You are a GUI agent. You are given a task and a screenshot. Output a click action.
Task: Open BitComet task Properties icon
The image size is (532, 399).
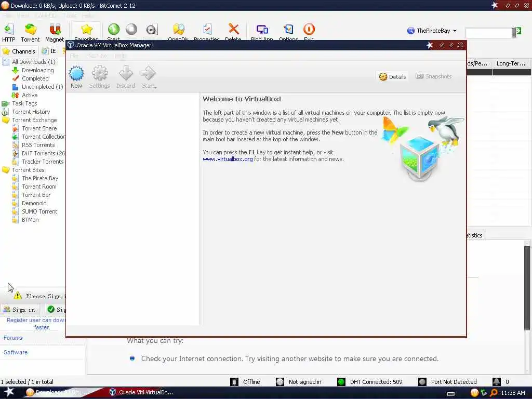point(207,30)
